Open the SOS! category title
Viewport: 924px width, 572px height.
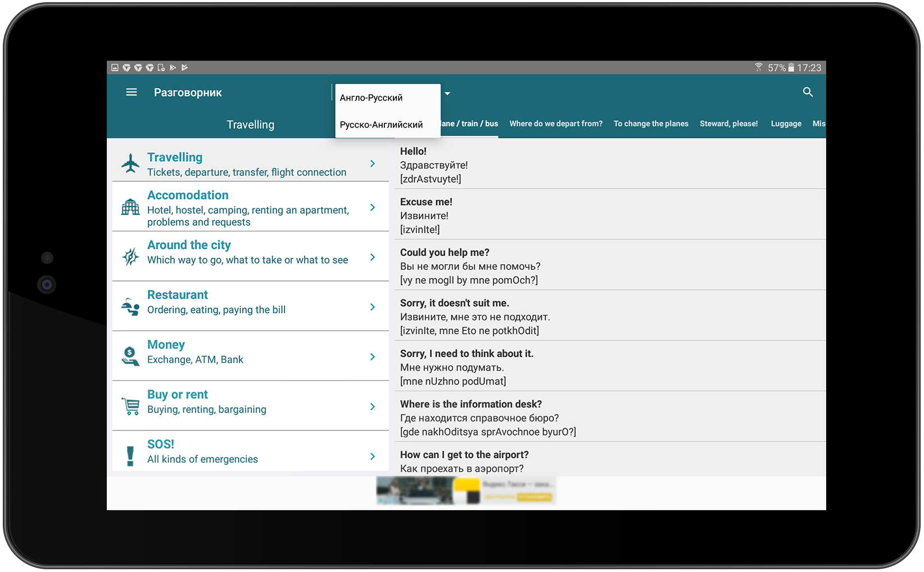coord(161,444)
